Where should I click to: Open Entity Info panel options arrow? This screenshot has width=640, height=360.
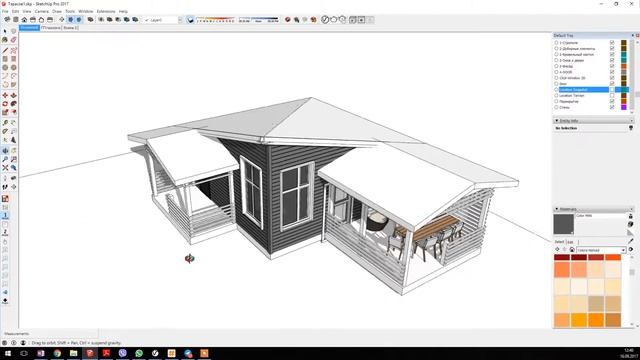pyautogui.click(x=631, y=121)
